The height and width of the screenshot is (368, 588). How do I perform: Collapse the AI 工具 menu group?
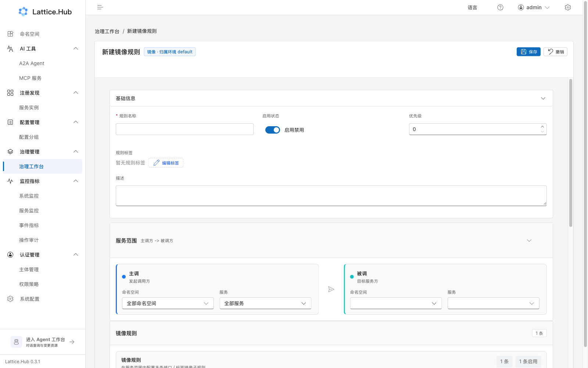pos(76,49)
